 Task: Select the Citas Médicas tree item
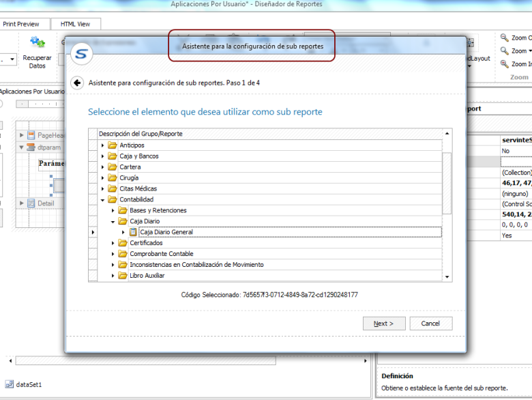pos(138,188)
